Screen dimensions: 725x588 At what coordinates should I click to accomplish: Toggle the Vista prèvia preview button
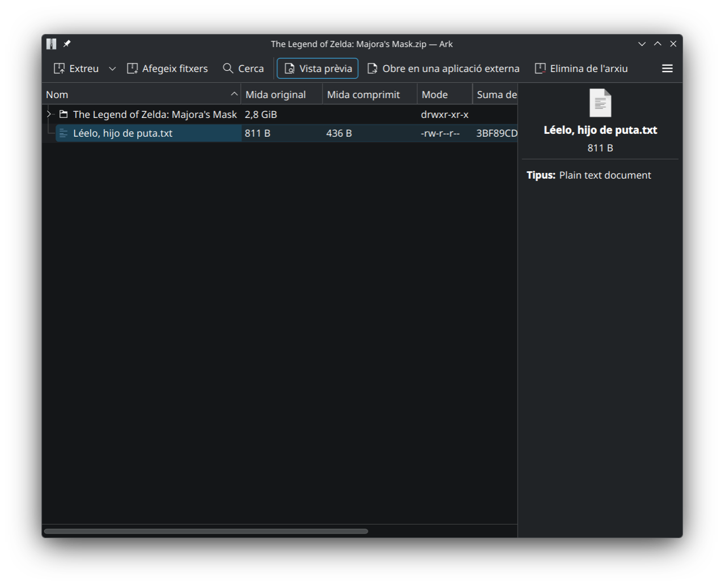click(317, 69)
